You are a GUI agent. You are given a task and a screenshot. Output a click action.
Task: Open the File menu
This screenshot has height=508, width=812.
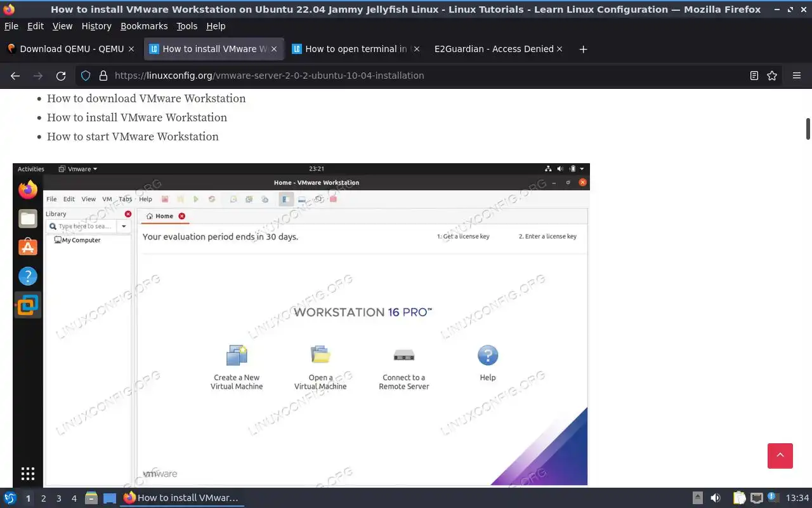click(11, 26)
